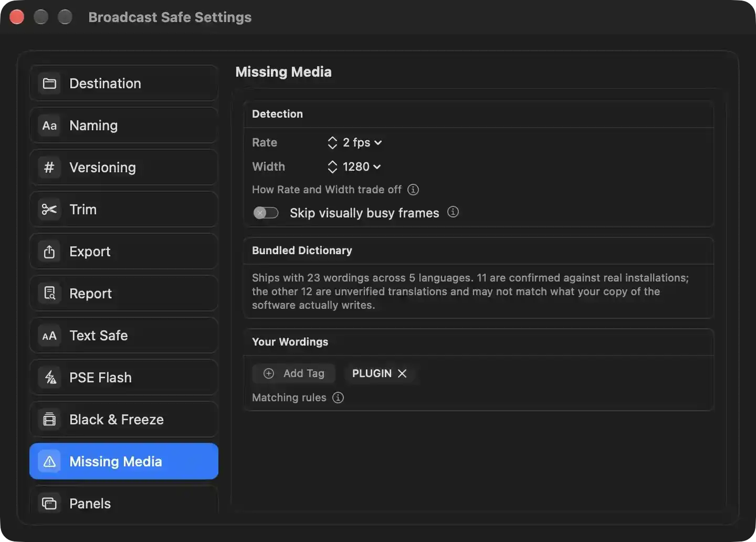Click the Trim scissors icon
Screen dimensions: 756x542
click(x=49, y=210)
